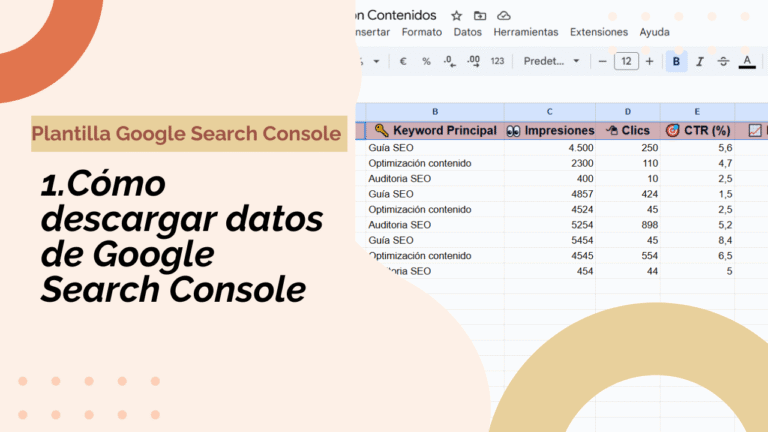Select the cell with clicks 44

click(627, 271)
